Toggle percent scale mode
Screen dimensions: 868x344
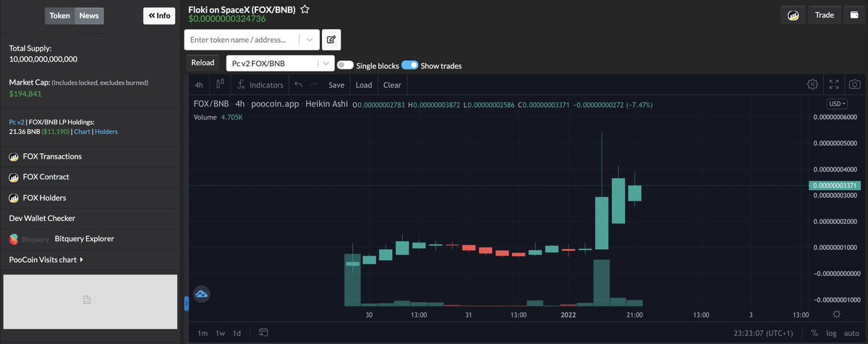click(814, 332)
